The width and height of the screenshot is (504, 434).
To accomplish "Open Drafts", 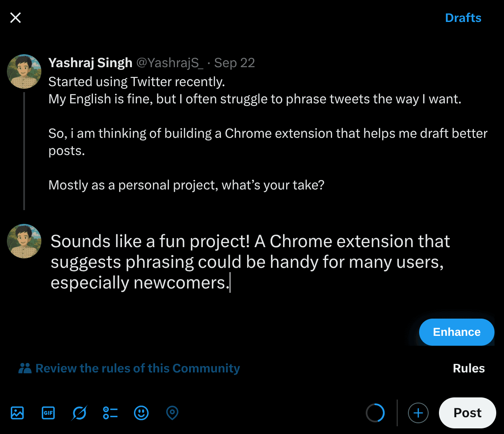I will tap(463, 18).
